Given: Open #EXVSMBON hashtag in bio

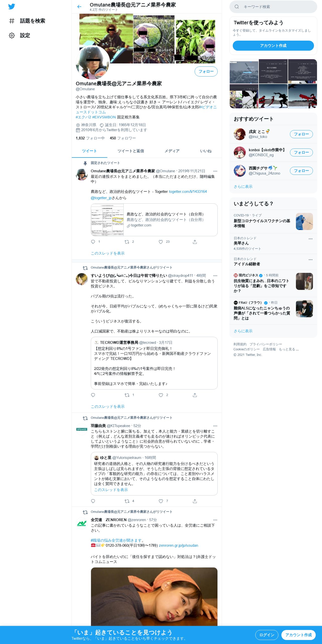Looking at the screenshot, I should (x=104, y=117).
